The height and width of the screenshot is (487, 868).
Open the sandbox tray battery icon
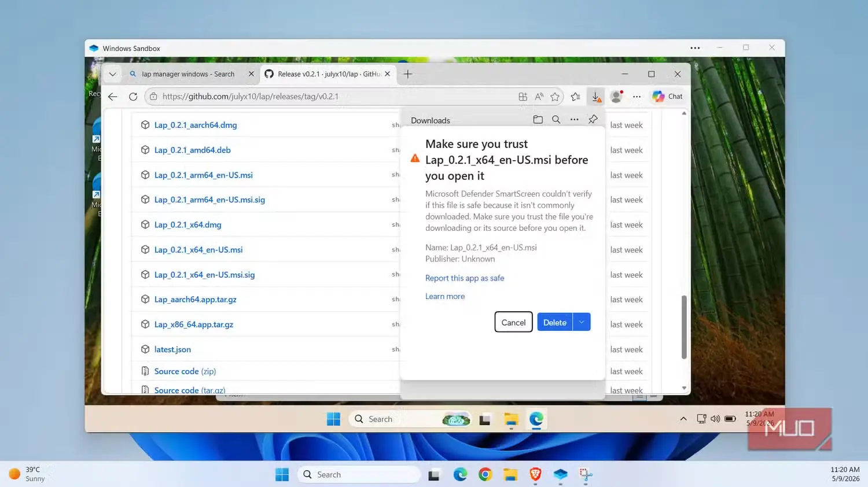point(730,419)
